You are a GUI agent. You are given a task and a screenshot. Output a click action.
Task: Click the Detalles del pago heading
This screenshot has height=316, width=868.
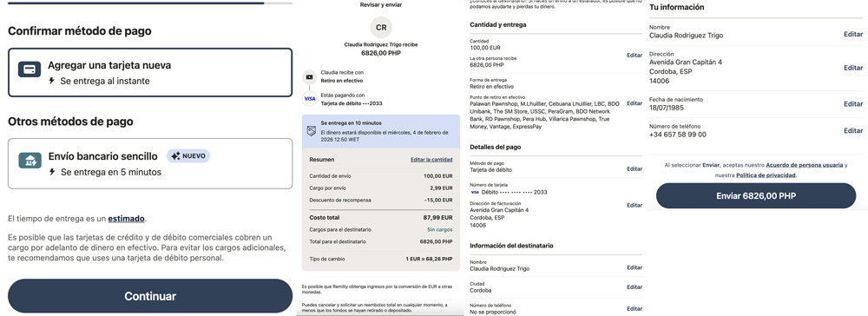pos(496,148)
